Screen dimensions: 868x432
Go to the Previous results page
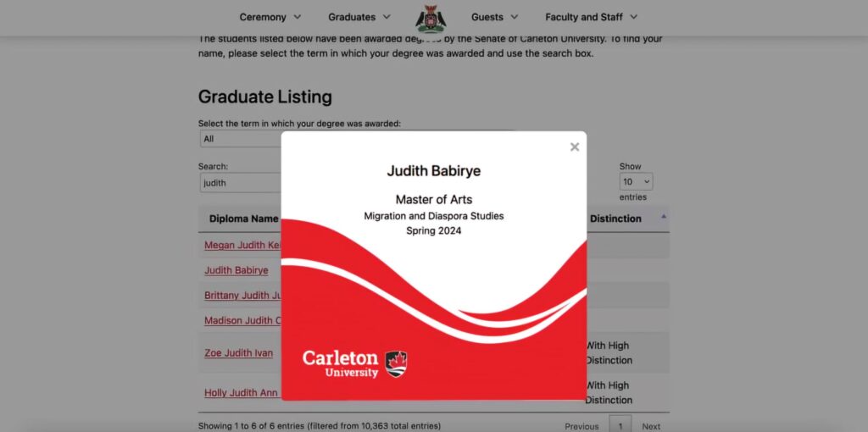coord(581,426)
